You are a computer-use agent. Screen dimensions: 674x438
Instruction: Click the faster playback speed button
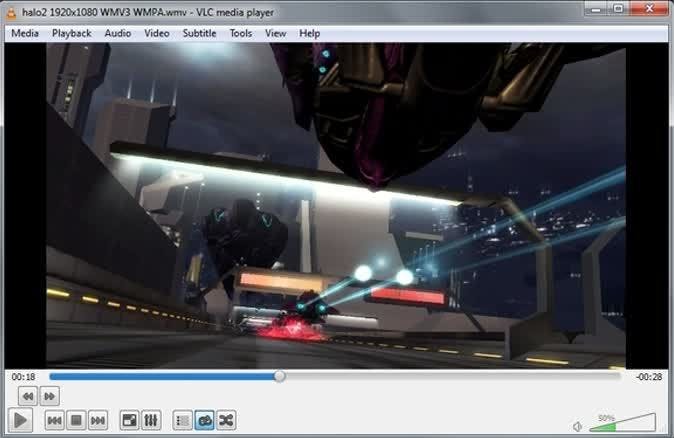(48, 396)
